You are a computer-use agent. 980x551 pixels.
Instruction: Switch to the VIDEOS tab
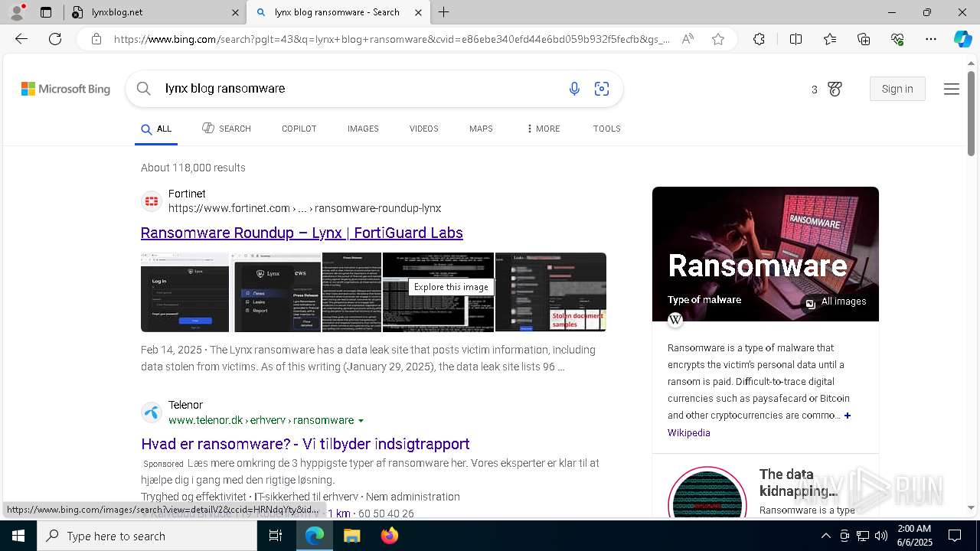pos(423,129)
